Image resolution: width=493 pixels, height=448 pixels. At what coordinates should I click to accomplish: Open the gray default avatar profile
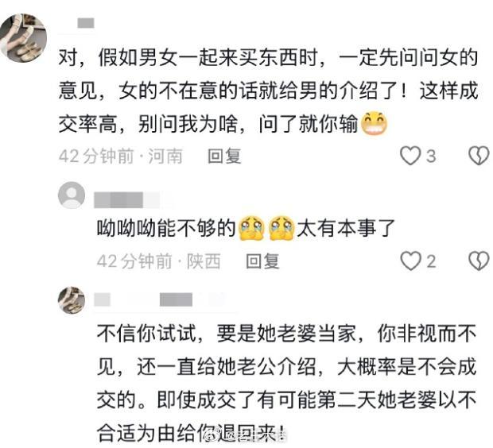click(72, 195)
